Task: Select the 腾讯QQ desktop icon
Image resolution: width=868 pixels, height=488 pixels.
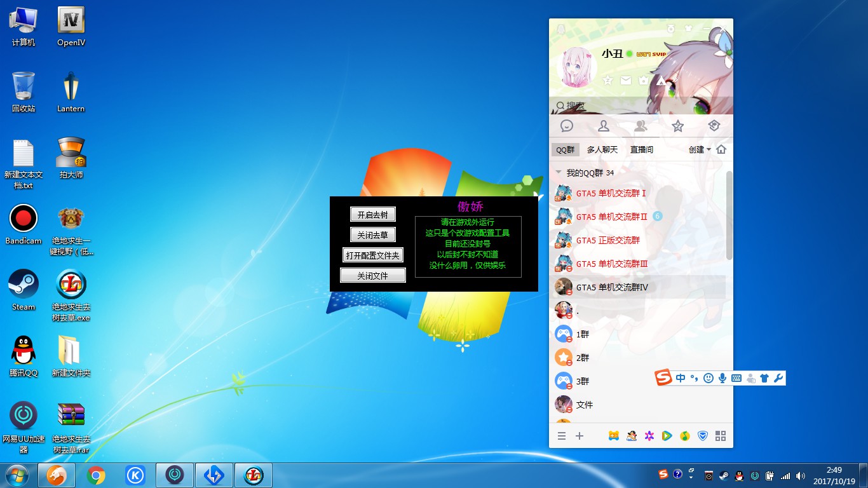Action: [24, 356]
